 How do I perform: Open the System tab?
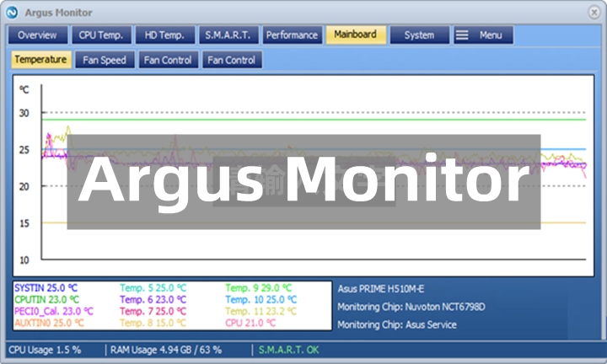420,35
